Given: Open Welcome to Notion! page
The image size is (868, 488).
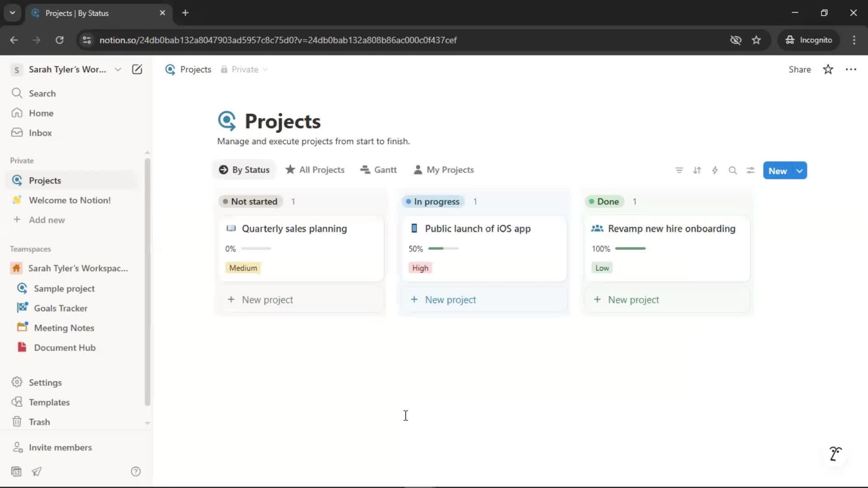Looking at the screenshot, I should (72, 200).
